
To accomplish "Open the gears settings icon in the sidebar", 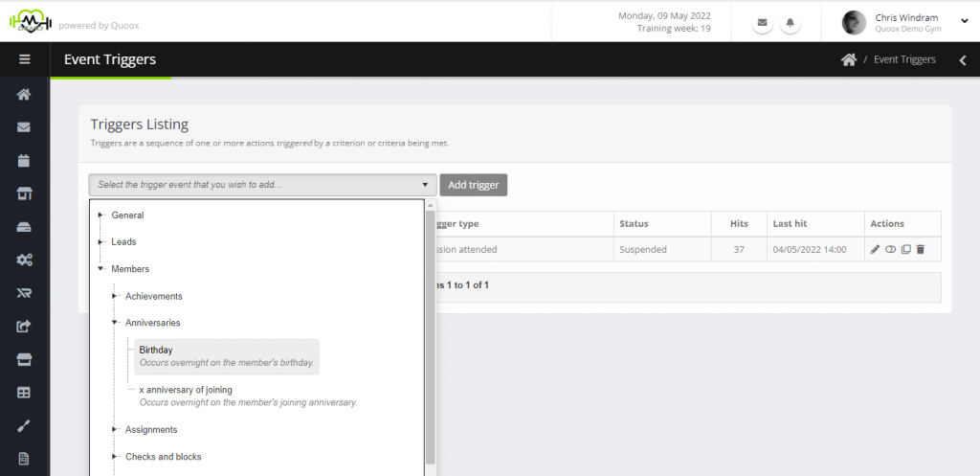I will [24, 261].
